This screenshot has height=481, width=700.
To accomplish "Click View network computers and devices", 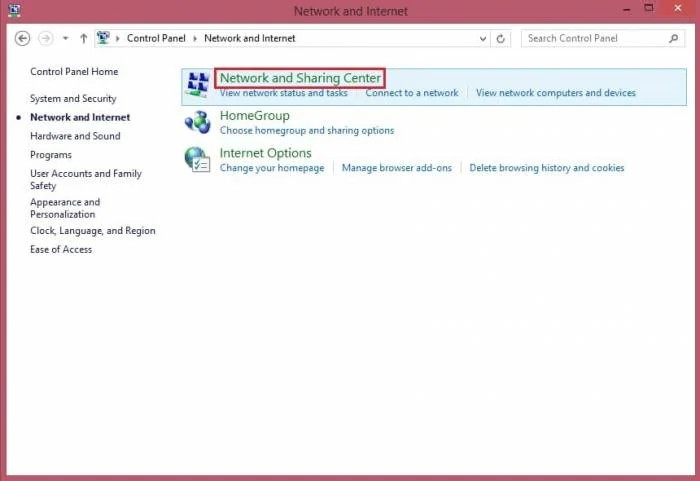I will pyautogui.click(x=556, y=93).
